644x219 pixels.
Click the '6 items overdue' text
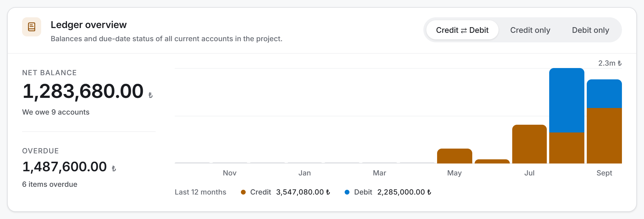pos(50,184)
